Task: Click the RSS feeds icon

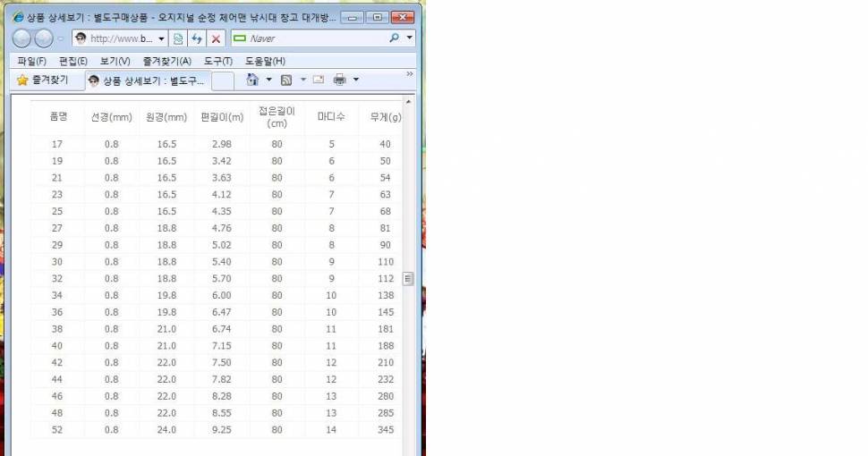Action: 286,80
